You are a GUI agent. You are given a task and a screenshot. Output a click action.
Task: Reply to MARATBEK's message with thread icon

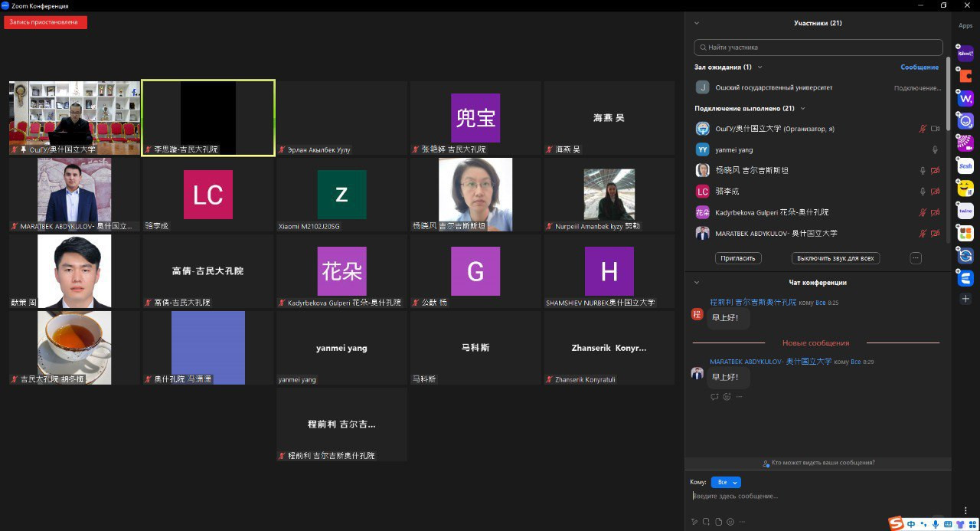coord(714,397)
